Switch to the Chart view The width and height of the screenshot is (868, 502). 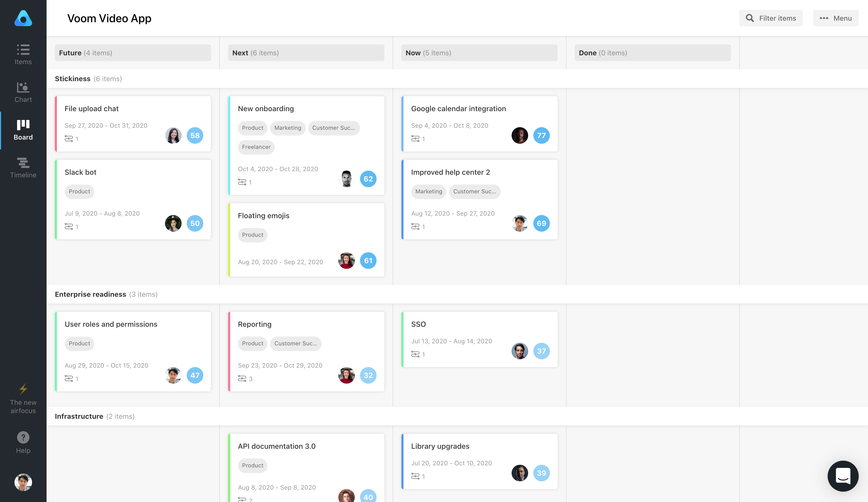coord(23,91)
